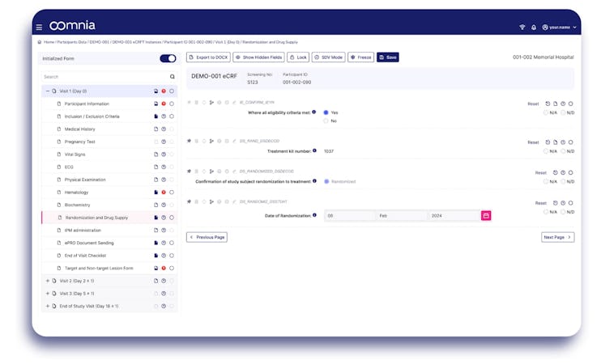Viewport: 601px width, 364px height.
Task: Open the hamburger navigation menu
Action: [x=39, y=28]
